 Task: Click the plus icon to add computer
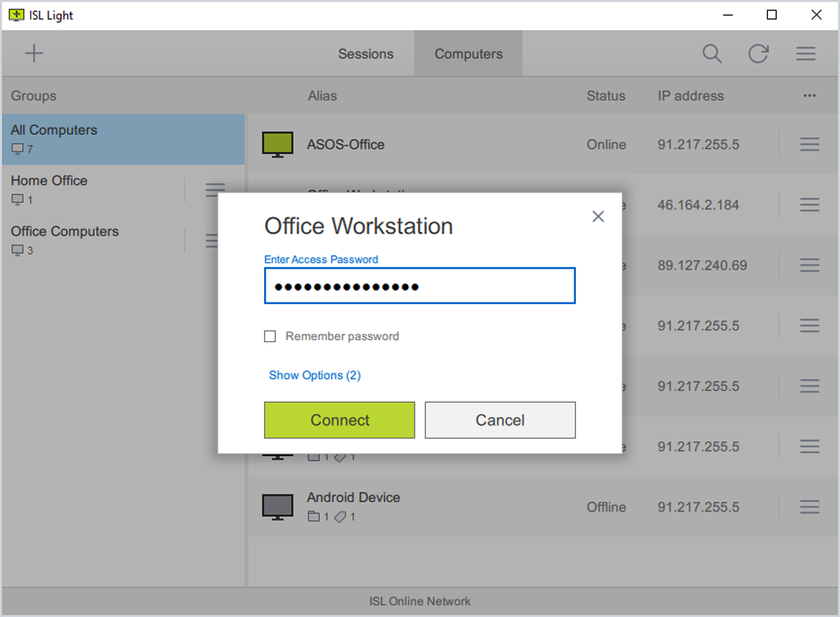[34, 54]
